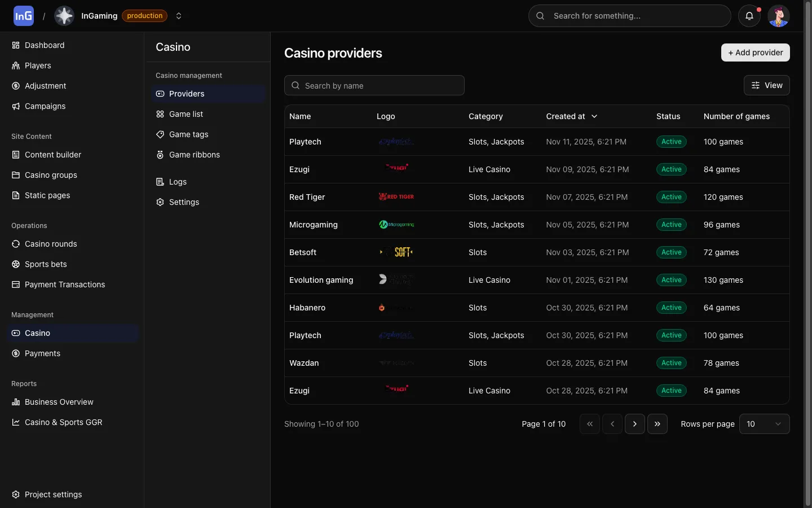The width and height of the screenshot is (812, 508).
Task: Open the Logs section in Casino panel
Action: (178, 182)
